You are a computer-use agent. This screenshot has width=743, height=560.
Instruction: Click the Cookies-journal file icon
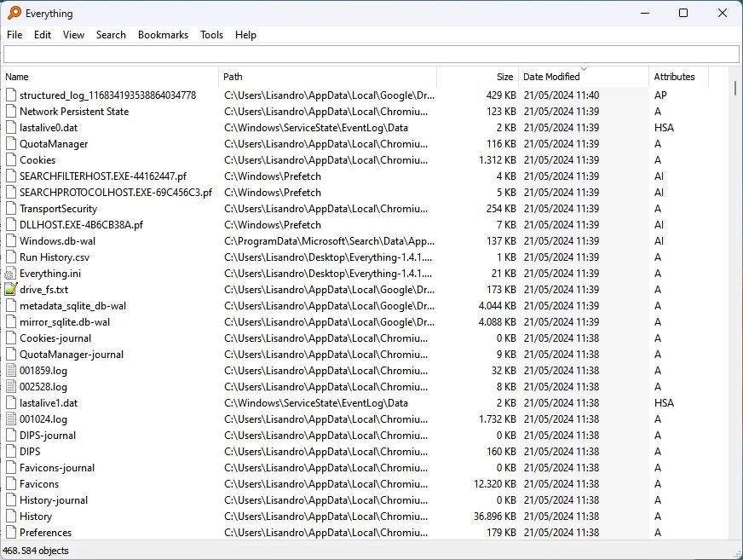point(11,338)
